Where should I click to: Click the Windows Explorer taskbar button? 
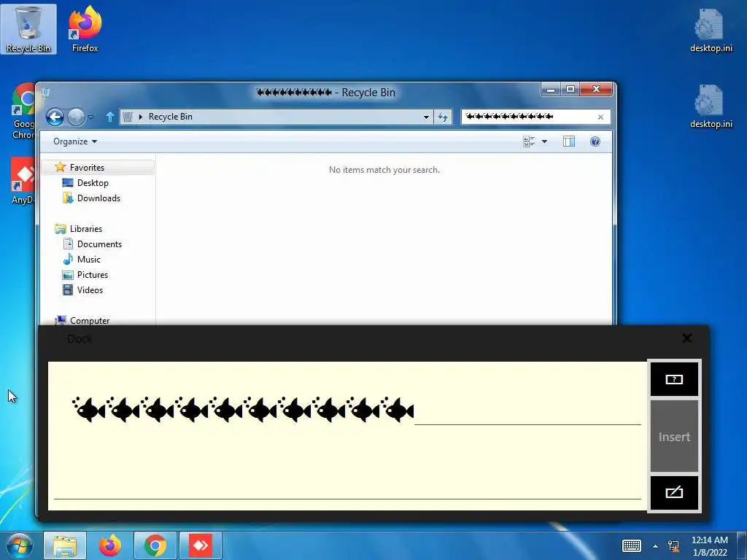65,545
